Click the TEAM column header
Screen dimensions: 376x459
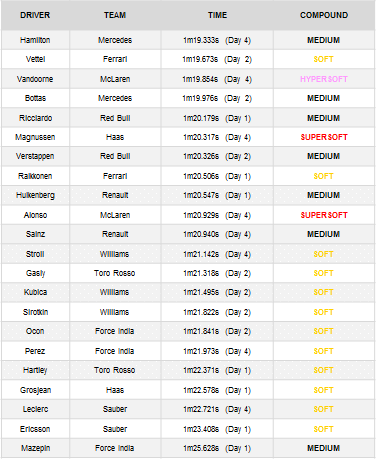pyautogui.click(x=115, y=15)
